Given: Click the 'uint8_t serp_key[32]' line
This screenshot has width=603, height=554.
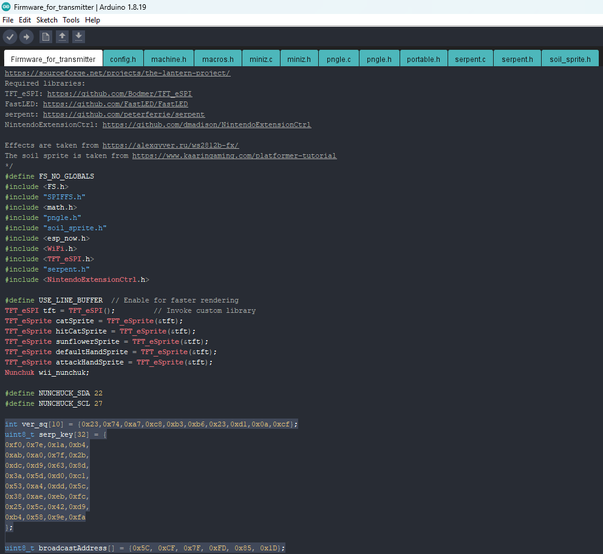Looking at the screenshot, I should pos(56,435).
